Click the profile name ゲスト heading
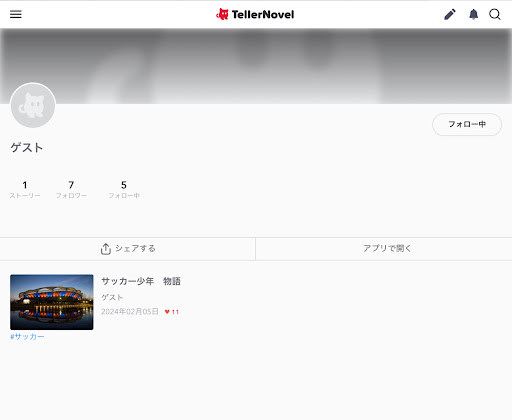The width and height of the screenshot is (512, 420). (27, 147)
